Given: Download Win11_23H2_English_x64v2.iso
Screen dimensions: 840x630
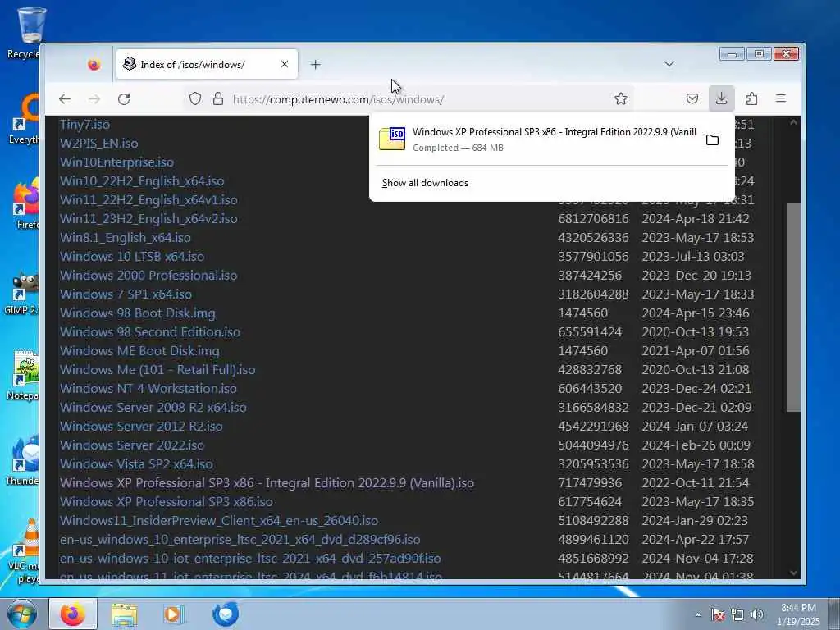Looking at the screenshot, I should point(148,218).
